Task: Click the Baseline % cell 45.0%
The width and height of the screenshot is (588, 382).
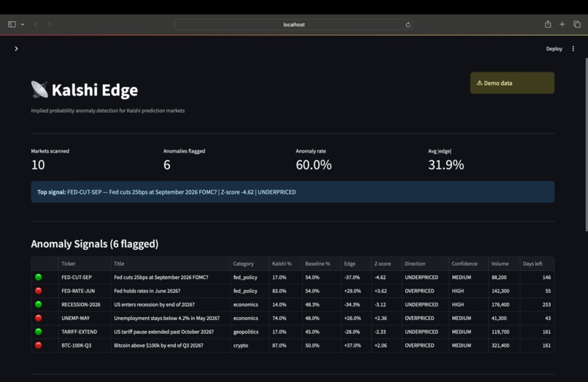Action: [322, 332]
